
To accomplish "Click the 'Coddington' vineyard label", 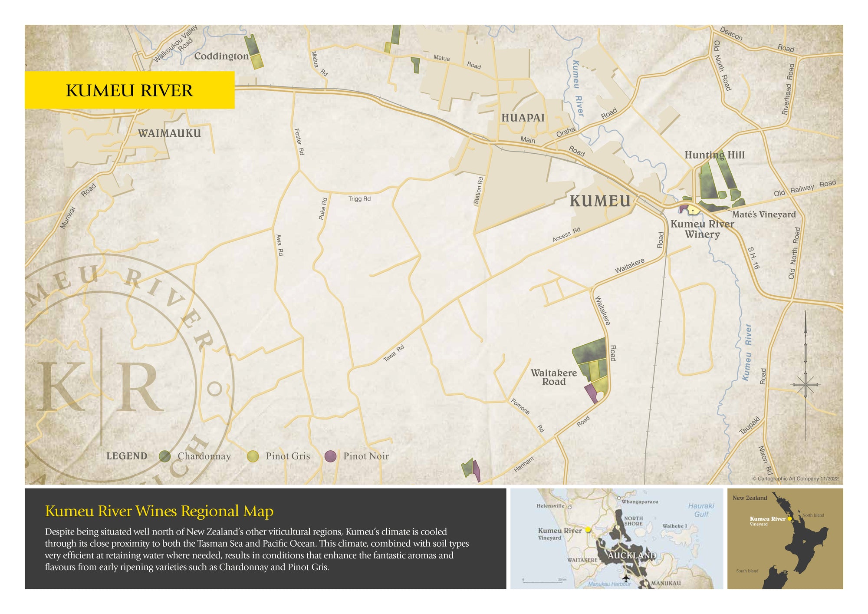I will pyautogui.click(x=221, y=56).
